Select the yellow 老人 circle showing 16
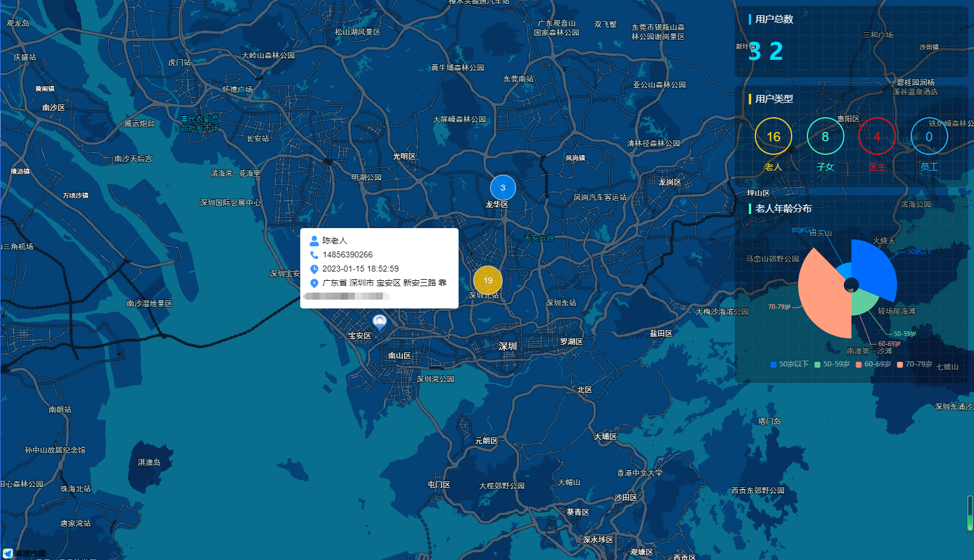This screenshot has height=560, width=974. click(773, 137)
